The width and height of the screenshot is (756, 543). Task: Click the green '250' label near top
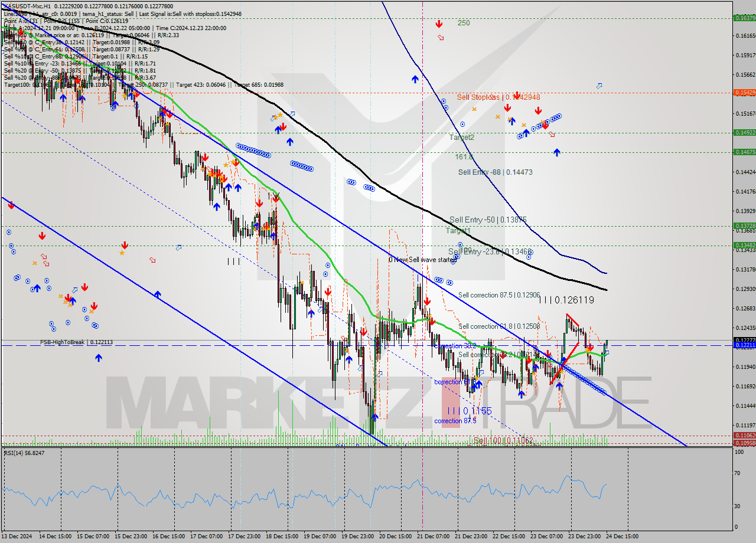coord(464,23)
